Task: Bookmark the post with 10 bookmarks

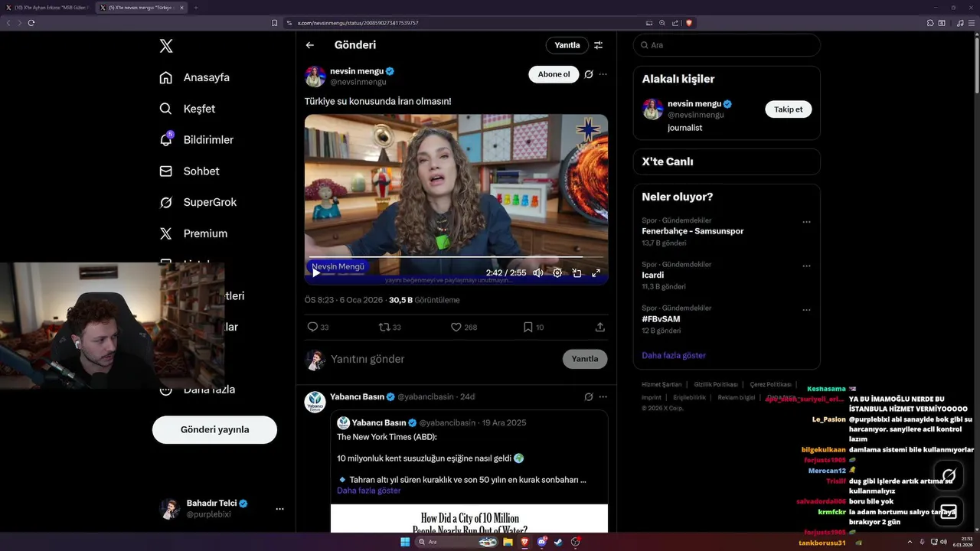Action: [x=528, y=327]
